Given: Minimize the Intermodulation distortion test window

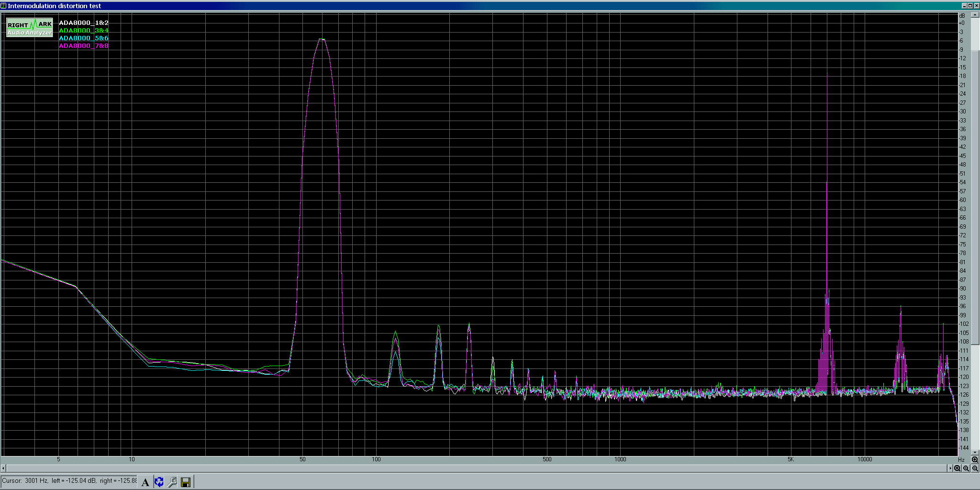Looking at the screenshot, I should pos(964,6).
